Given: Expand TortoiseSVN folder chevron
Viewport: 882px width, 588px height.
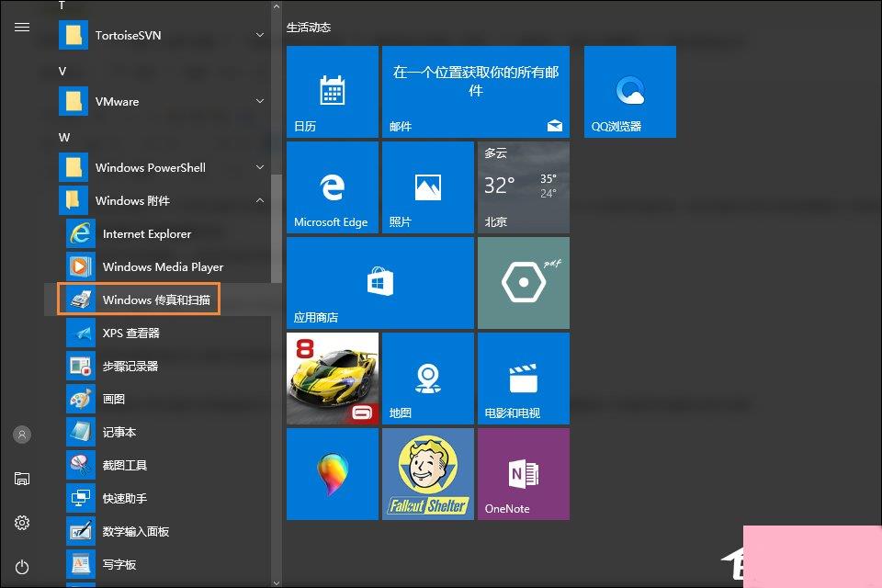Looking at the screenshot, I should pyautogui.click(x=260, y=35).
